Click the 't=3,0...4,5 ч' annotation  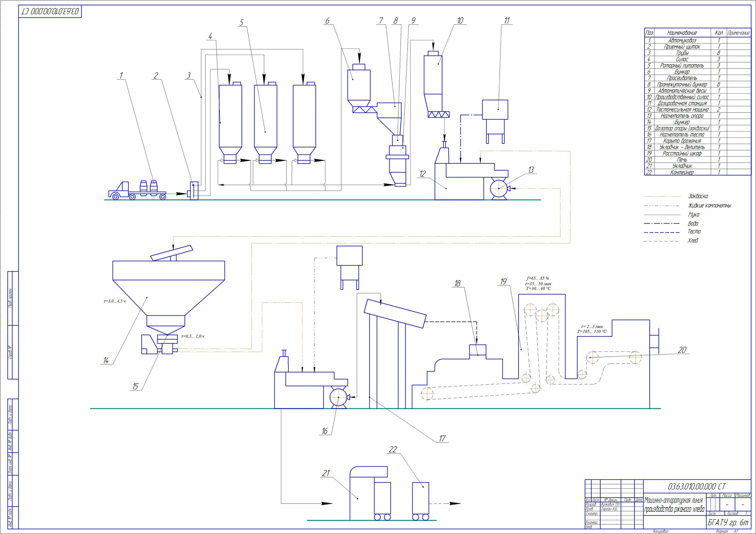pyautogui.click(x=115, y=301)
